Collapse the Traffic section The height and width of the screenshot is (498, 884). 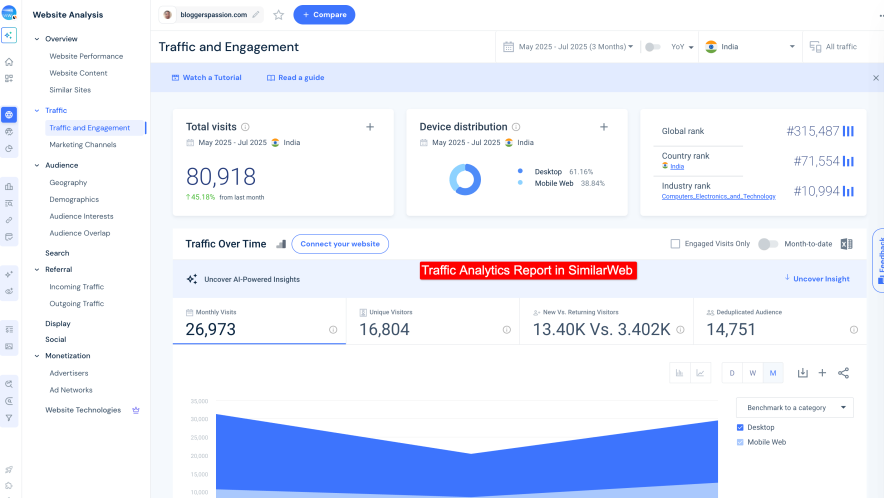point(37,111)
